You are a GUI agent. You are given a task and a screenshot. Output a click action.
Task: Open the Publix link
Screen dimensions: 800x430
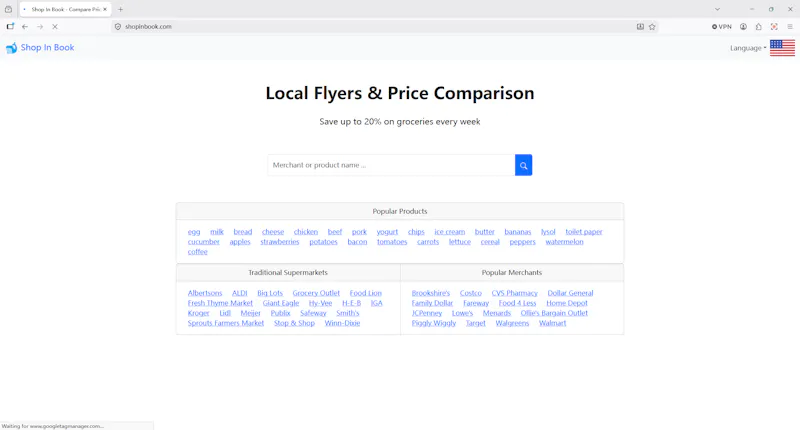click(x=280, y=313)
